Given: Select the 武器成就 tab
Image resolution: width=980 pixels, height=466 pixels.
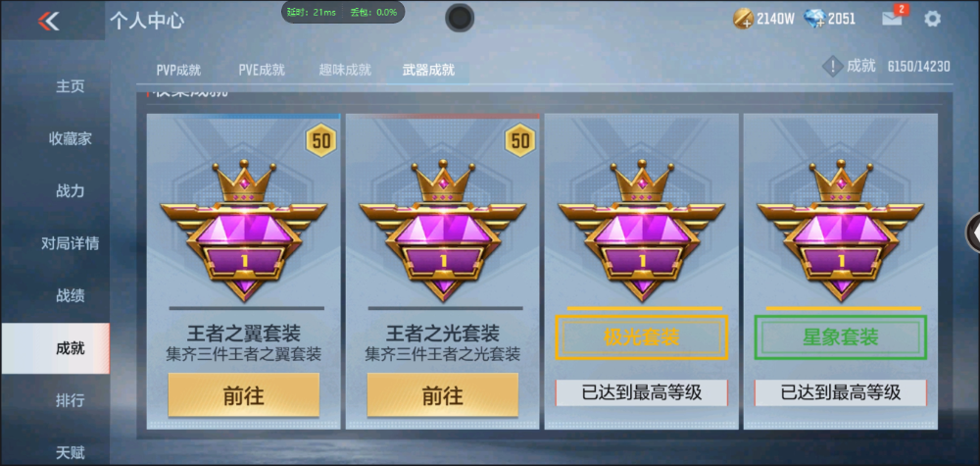Looking at the screenshot, I should coord(428,70).
